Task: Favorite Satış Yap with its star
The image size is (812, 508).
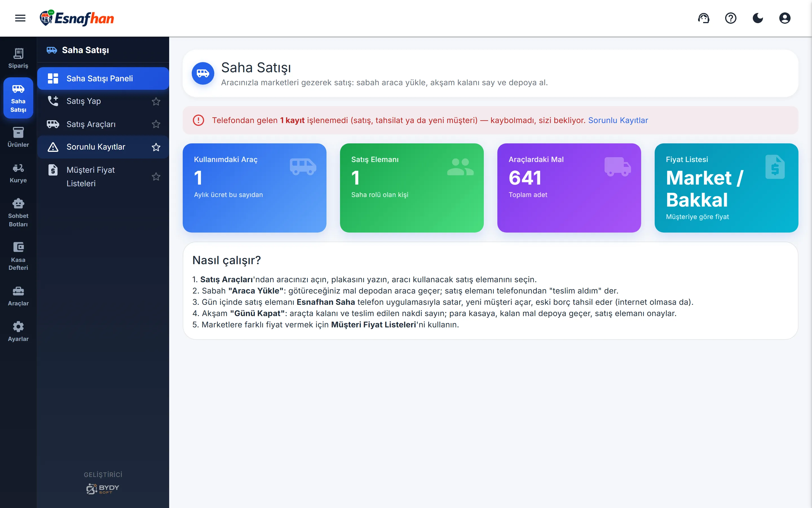Action: 156,101
